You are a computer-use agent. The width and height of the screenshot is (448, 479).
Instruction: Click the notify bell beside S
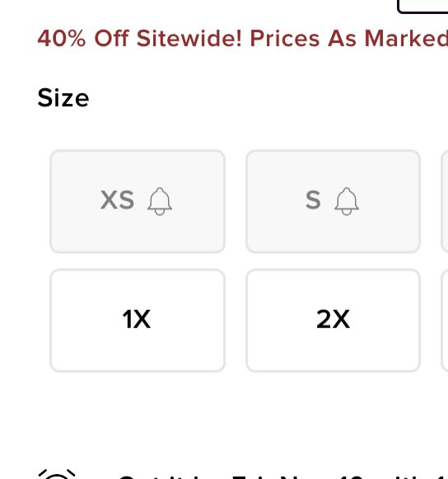[347, 201]
